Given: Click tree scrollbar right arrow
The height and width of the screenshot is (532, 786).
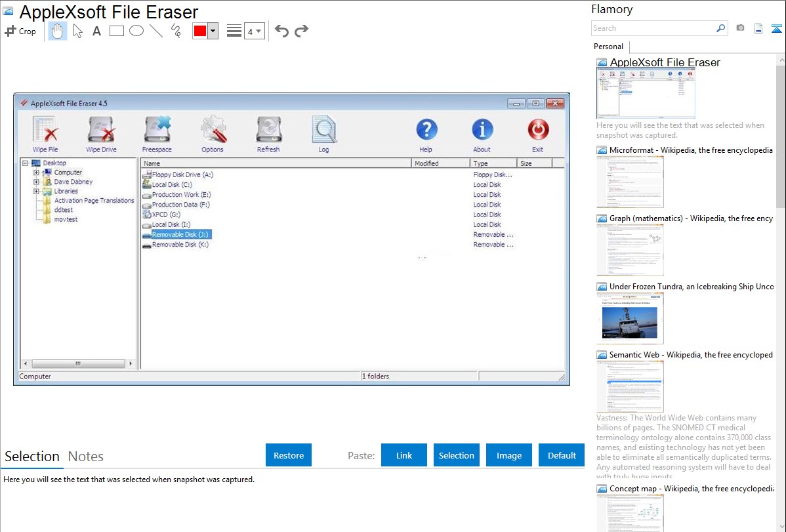Looking at the screenshot, I should pyautogui.click(x=131, y=363).
